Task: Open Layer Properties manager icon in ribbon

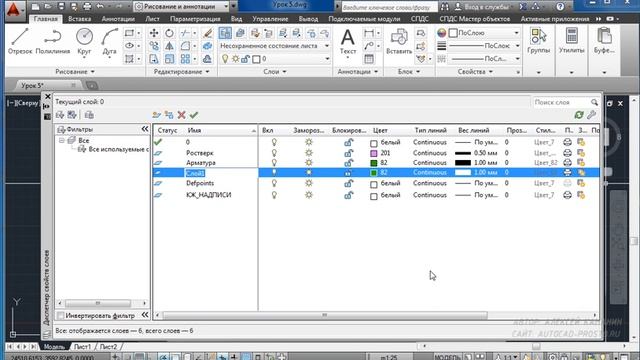Action: tap(225, 33)
